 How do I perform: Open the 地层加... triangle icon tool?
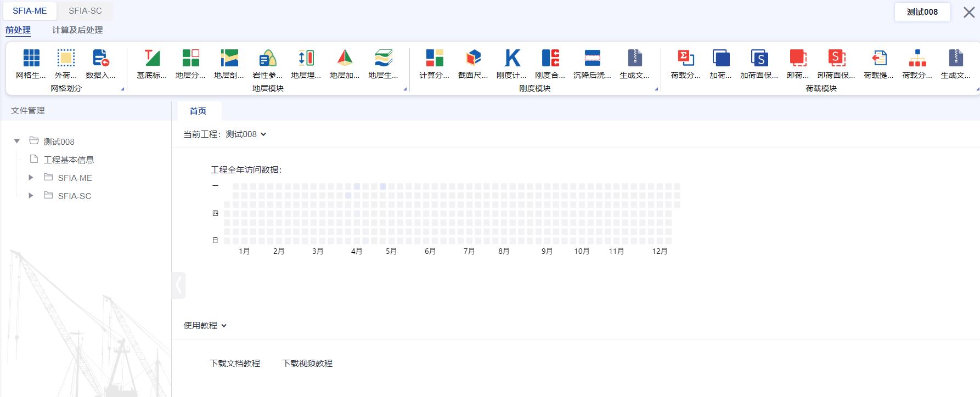(345, 58)
